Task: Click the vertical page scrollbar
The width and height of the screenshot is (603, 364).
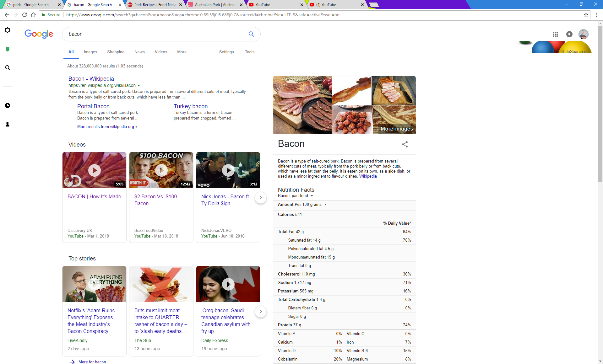Action: [600, 104]
